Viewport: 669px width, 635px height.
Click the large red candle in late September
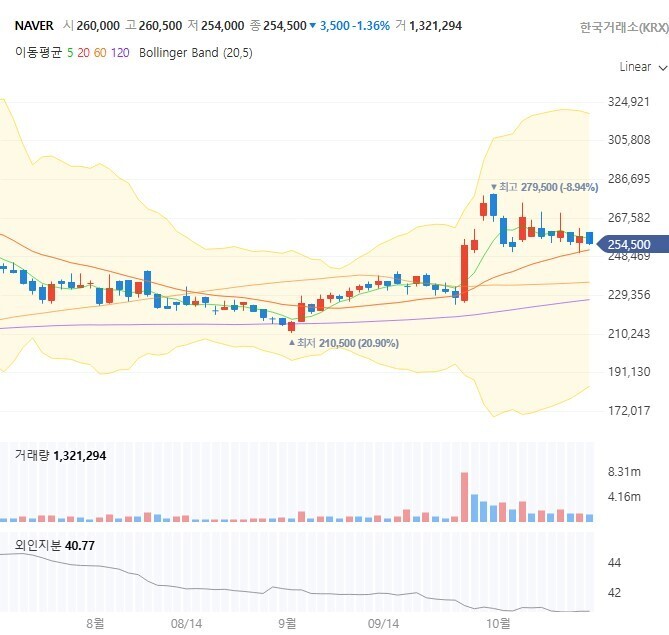464,273
